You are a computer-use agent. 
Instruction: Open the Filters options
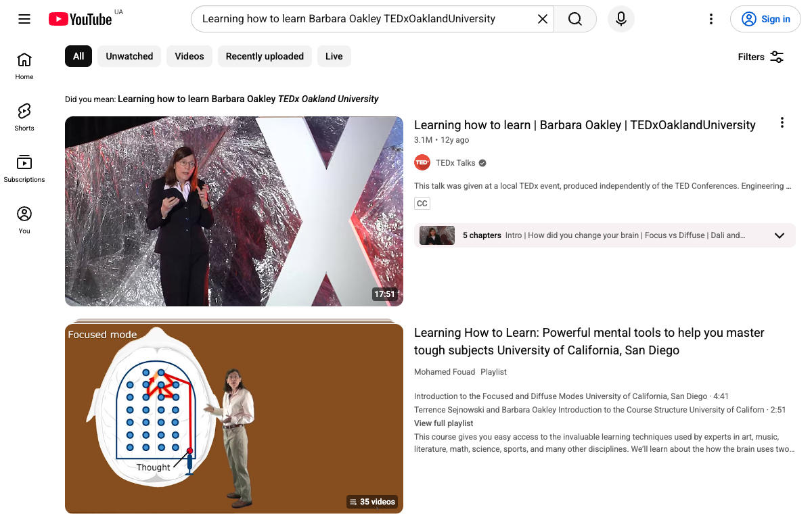[761, 57]
